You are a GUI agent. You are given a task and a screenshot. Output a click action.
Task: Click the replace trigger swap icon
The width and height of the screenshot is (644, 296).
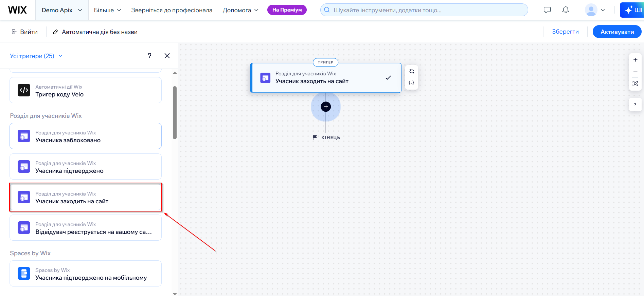point(412,71)
